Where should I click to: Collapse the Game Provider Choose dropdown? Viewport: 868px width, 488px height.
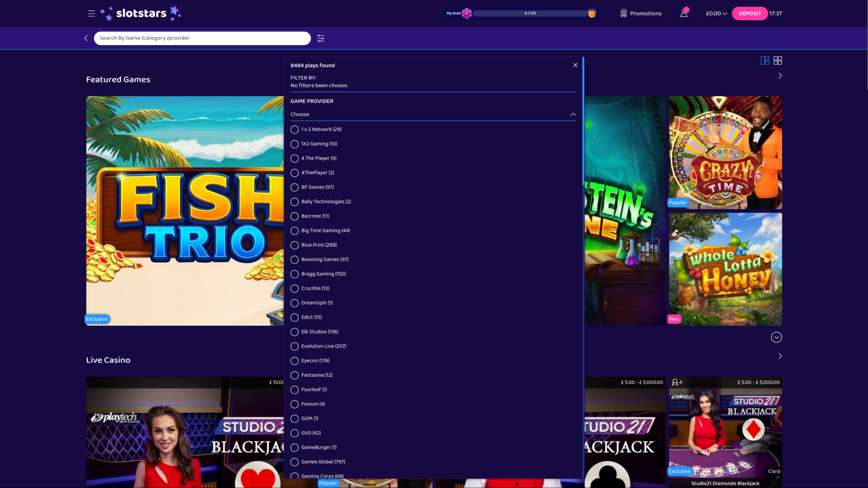pyautogui.click(x=433, y=114)
